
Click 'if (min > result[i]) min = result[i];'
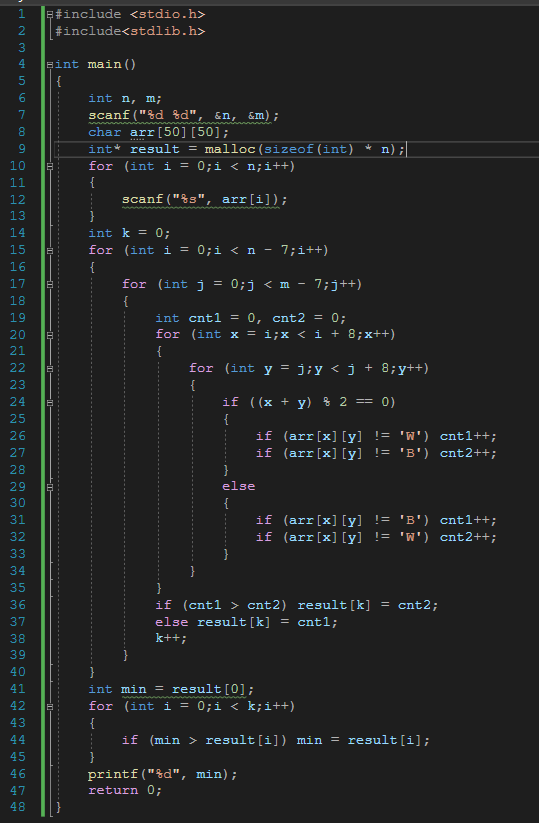276,740
